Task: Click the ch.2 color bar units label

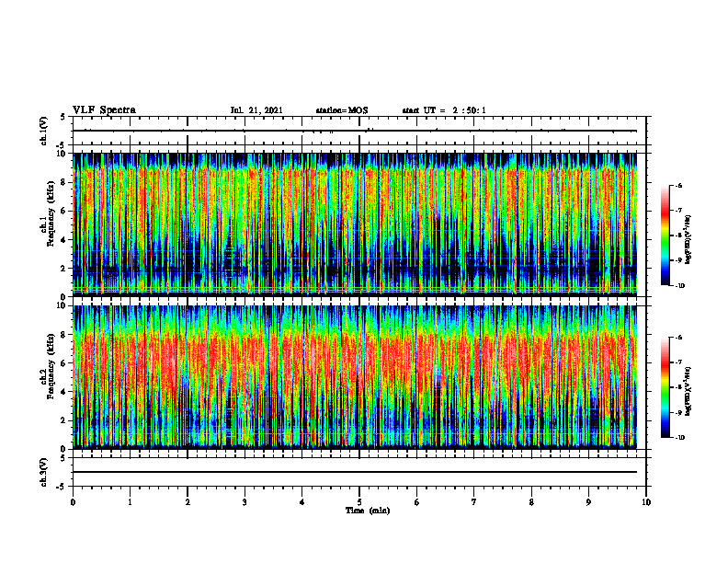Action: coord(688,391)
